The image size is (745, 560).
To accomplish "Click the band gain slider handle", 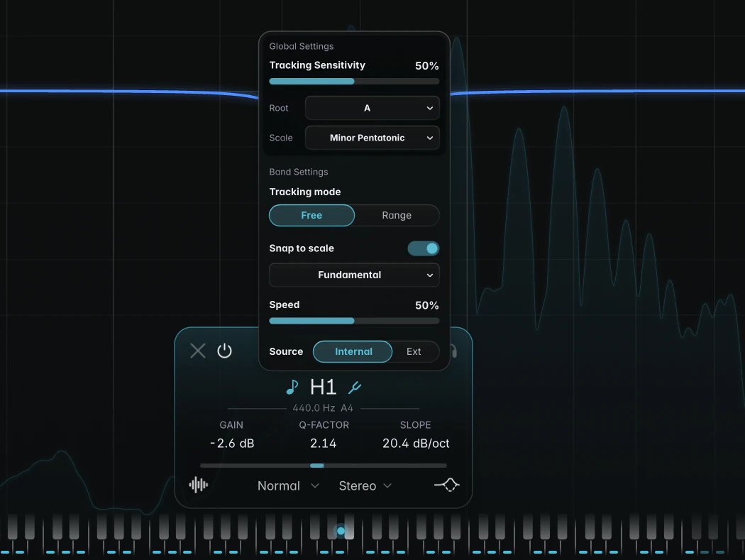I will coord(317,466).
